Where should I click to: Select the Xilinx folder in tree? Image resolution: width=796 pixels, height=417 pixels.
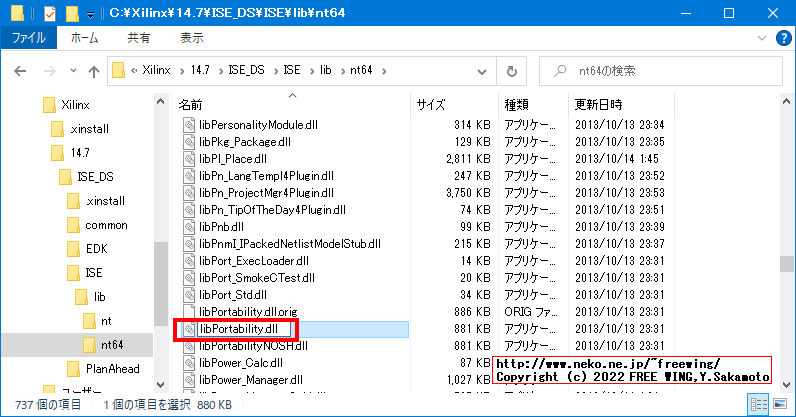point(75,105)
